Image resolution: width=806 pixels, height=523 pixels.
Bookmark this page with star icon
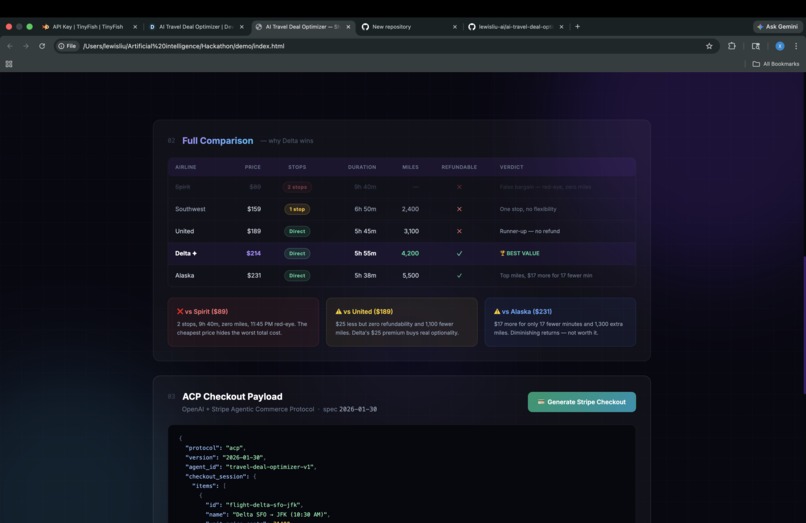[x=709, y=46]
